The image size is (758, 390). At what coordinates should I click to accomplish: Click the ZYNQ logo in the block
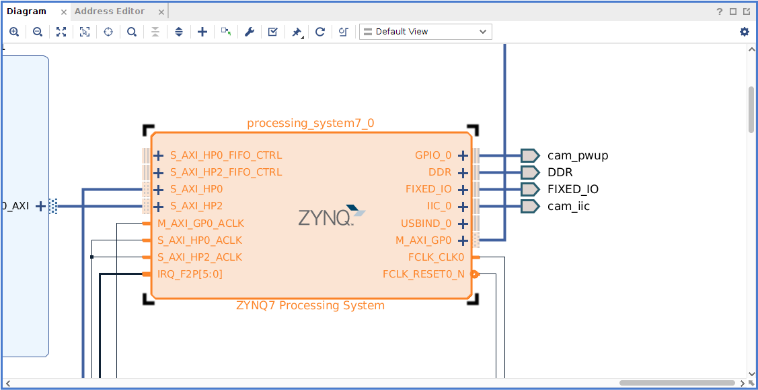click(x=331, y=216)
